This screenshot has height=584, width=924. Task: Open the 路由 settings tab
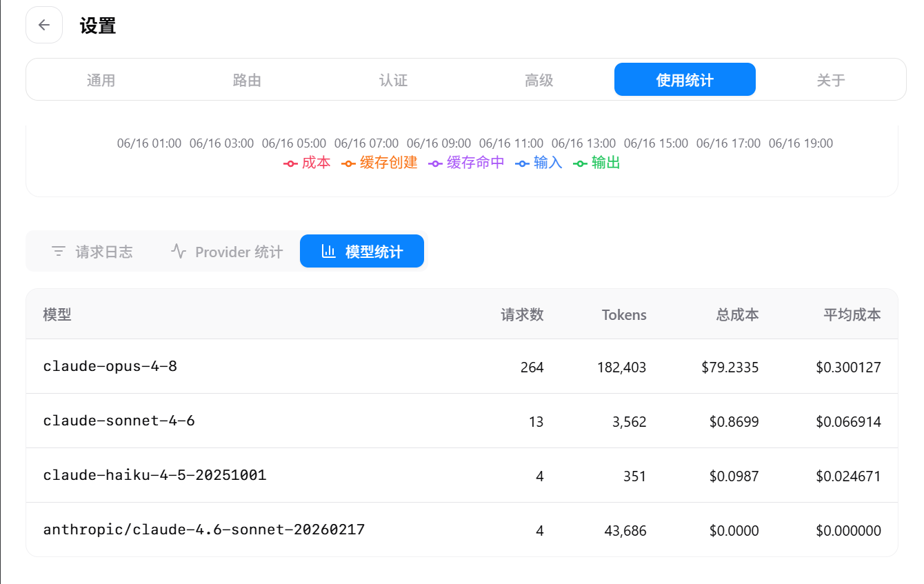pyautogui.click(x=247, y=80)
